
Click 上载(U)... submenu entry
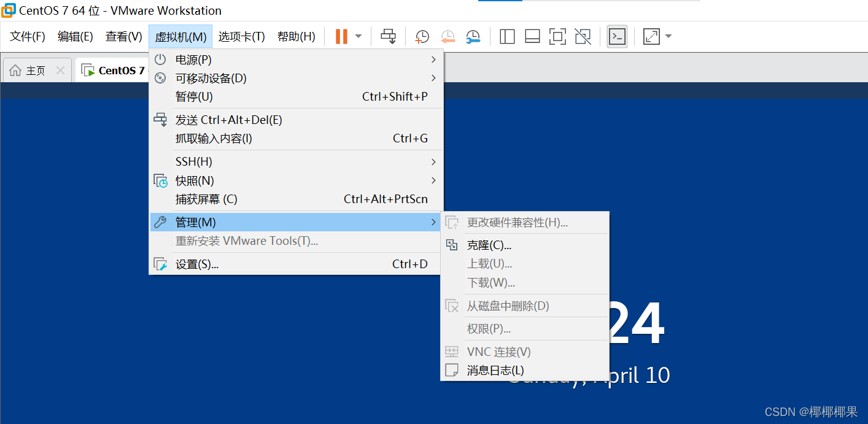(525, 264)
